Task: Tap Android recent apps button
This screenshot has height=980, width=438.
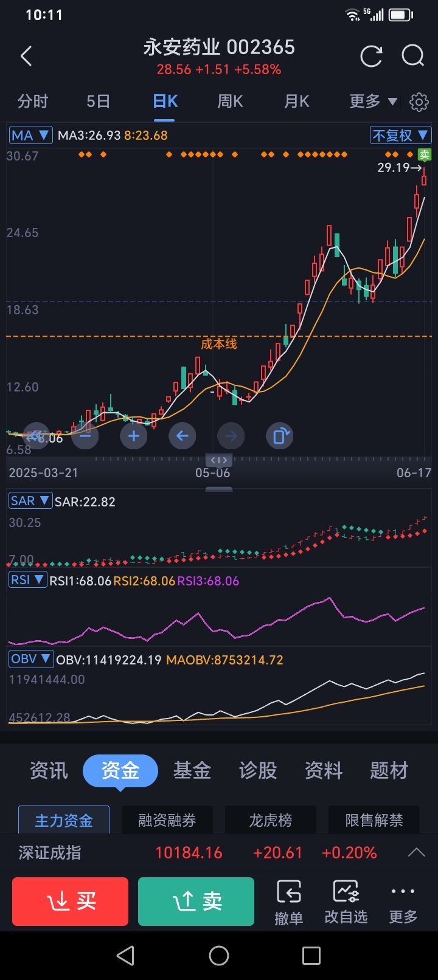Action: click(311, 956)
